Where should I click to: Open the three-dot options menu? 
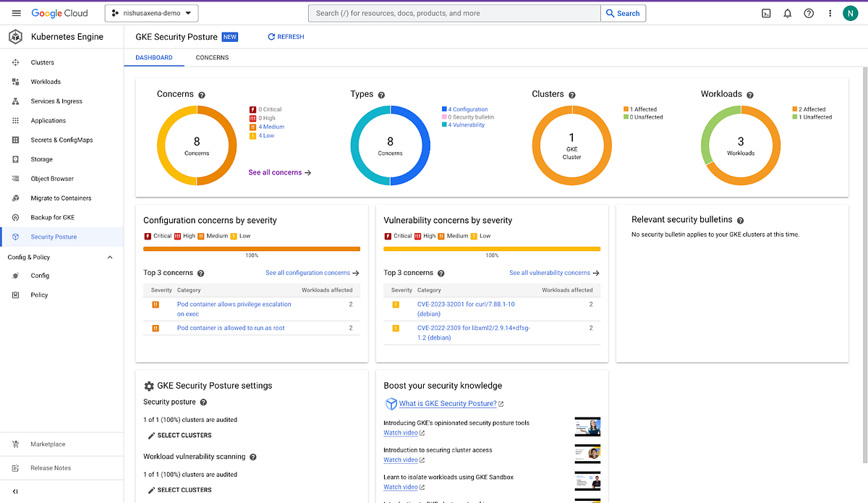pyautogui.click(x=830, y=12)
